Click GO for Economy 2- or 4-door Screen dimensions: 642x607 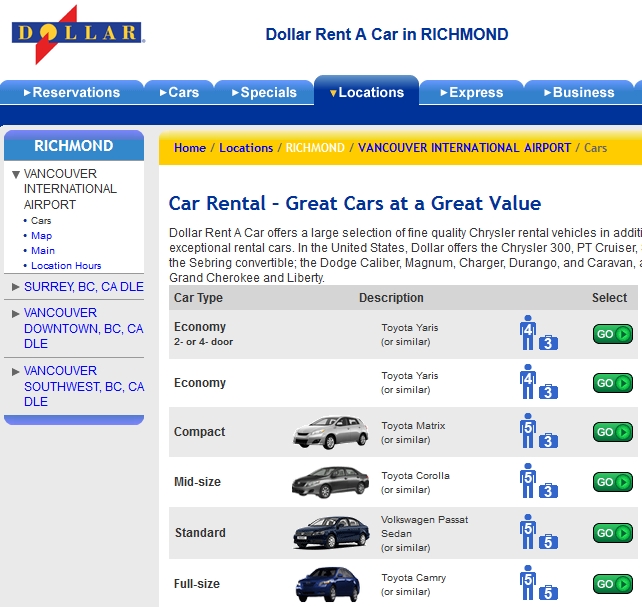(x=613, y=334)
